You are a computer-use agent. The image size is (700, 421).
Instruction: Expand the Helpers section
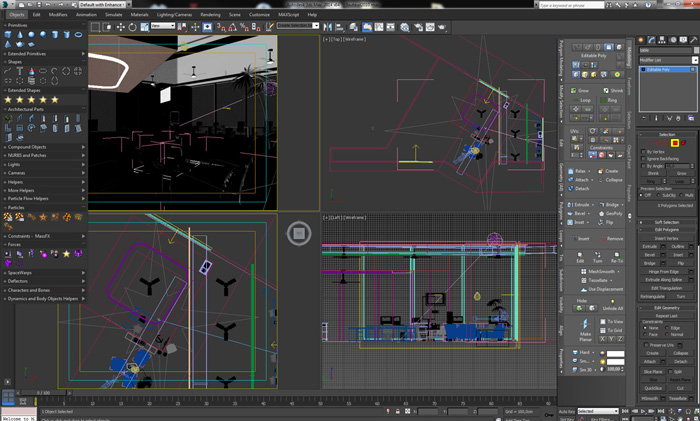click(x=45, y=182)
